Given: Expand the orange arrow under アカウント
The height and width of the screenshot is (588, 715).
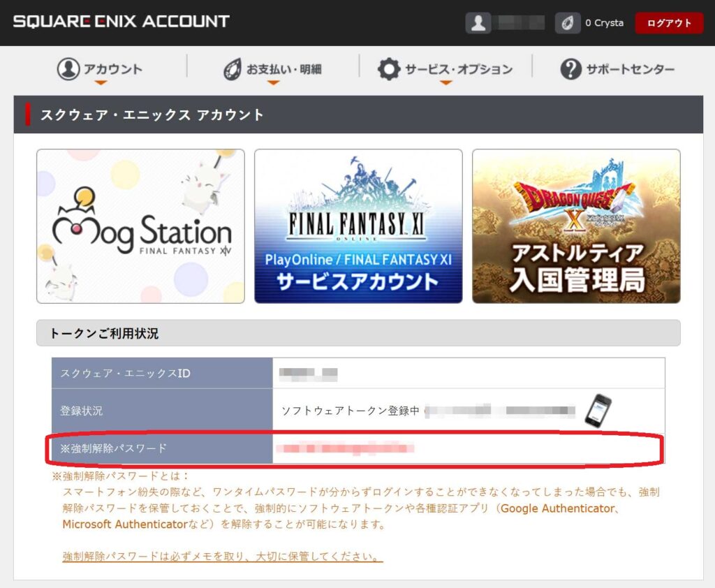Looking at the screenshot, I should 101,83.
